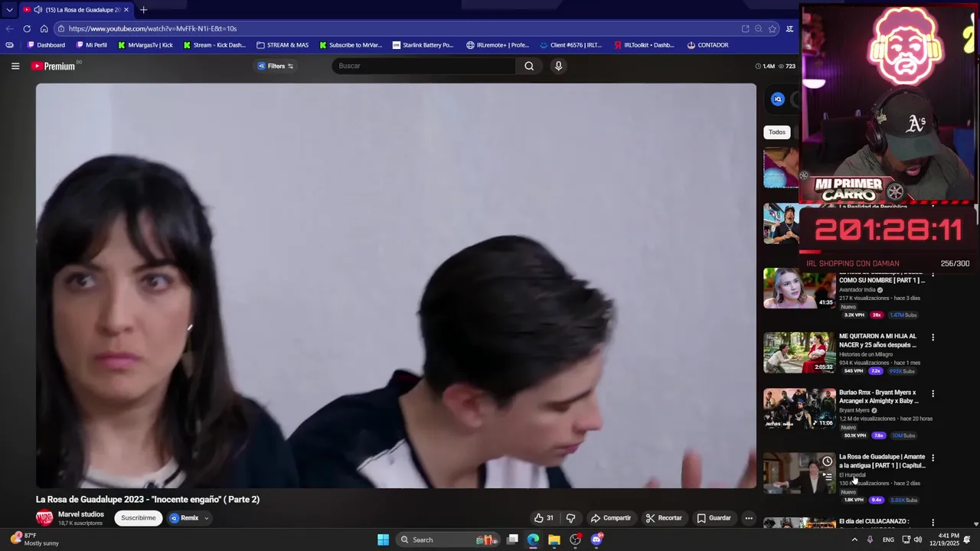Close the La Rosa de Guadalupe tab
The height and width of the screenshot is (551, 980).
(126, 10)
